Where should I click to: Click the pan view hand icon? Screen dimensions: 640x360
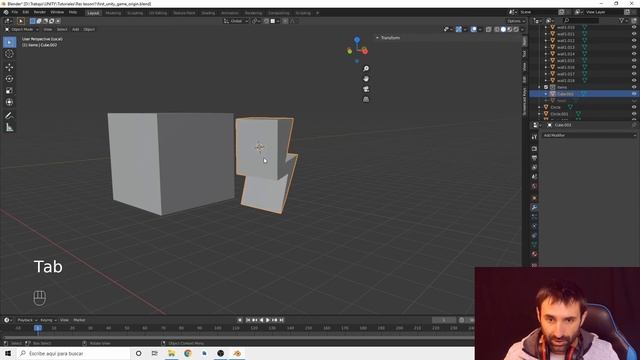click(366, 79)
